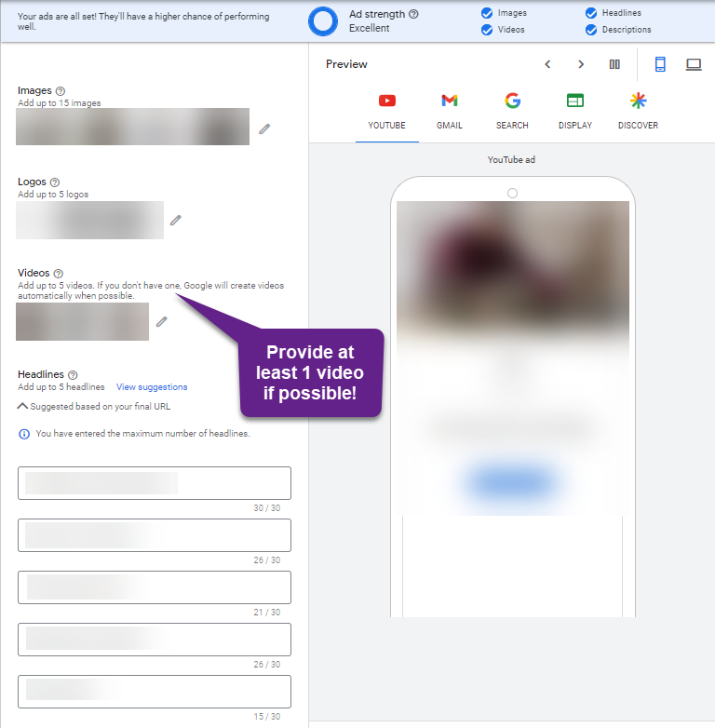Click the Descriptions checkmark in ad strength

tap(591, 30)
